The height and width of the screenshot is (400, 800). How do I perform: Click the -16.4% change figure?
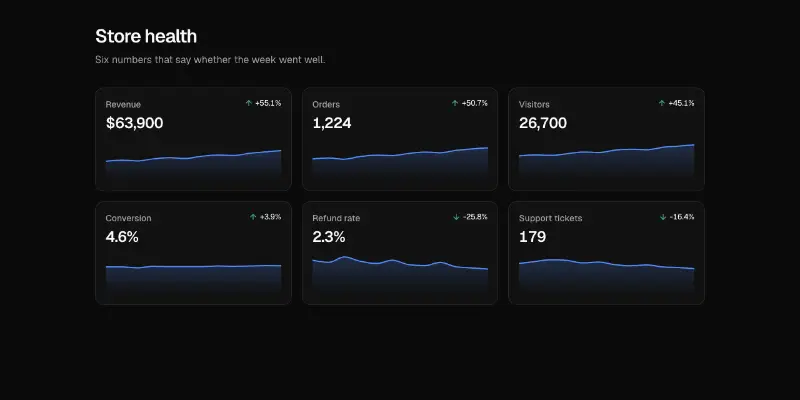[x=682, y=217]
